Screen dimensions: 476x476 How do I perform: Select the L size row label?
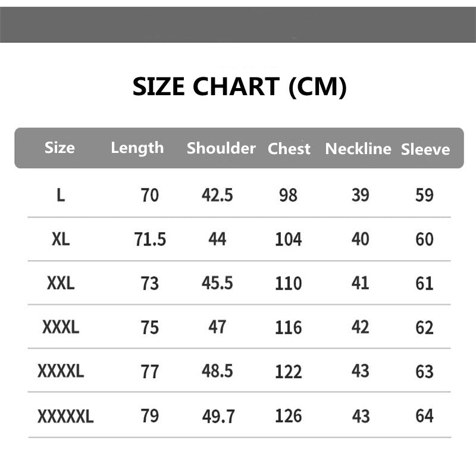(x=61, y=195)
